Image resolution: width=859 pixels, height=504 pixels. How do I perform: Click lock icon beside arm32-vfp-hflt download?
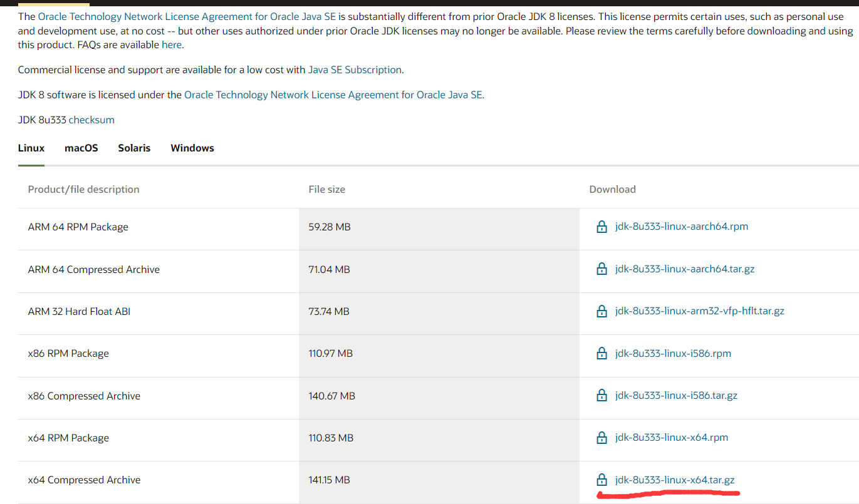coord(601,311)
